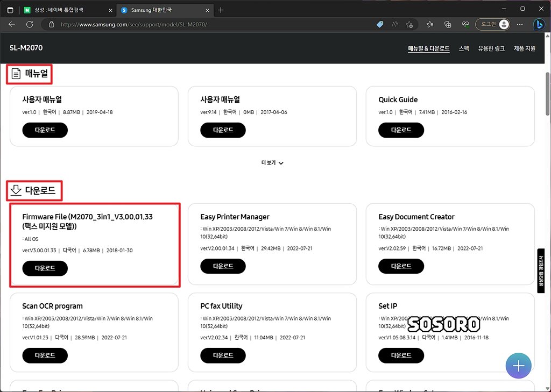Open the vertical side feedback tab
This screenshot has width=551, height=392.
pos(541,270)
